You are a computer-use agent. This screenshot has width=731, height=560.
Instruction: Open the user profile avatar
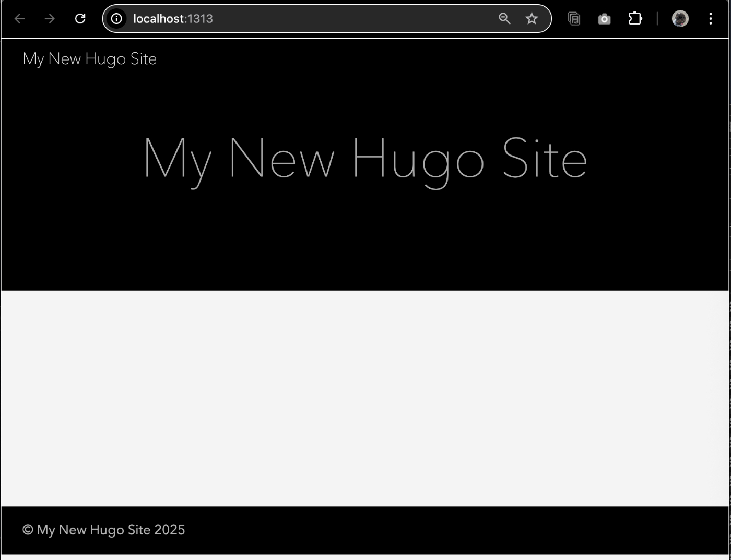680,19
